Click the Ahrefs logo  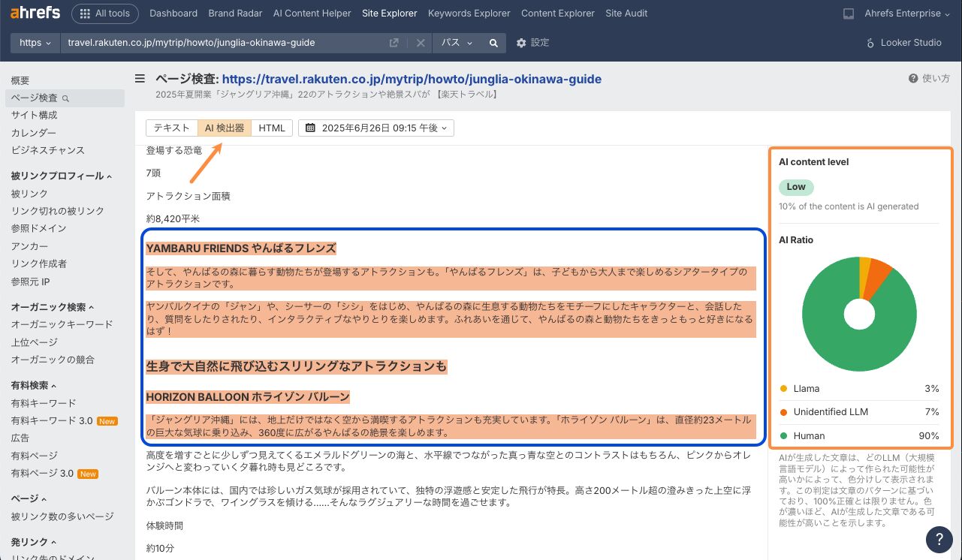click(x=35, y=13)
